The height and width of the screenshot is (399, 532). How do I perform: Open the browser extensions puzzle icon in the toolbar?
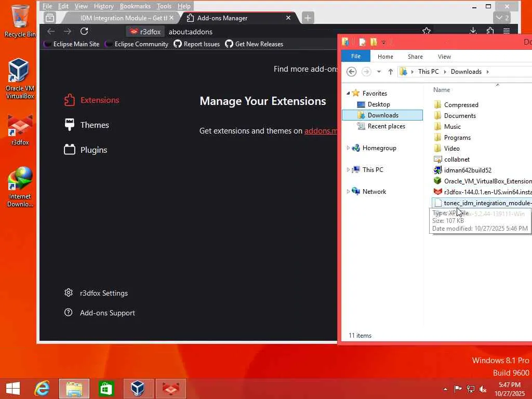point(490,31)
